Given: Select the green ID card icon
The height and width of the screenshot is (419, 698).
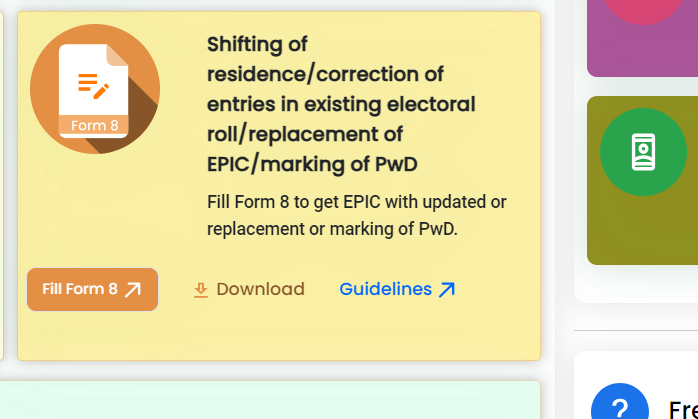Looking at the screenshot, I should point(643,152).
